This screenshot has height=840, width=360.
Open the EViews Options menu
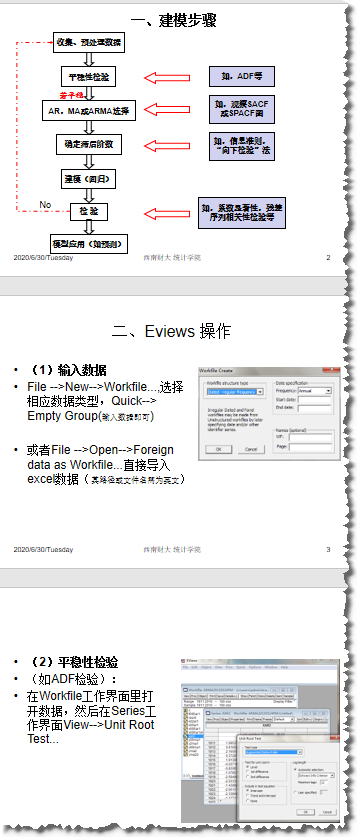pos(255,667)
